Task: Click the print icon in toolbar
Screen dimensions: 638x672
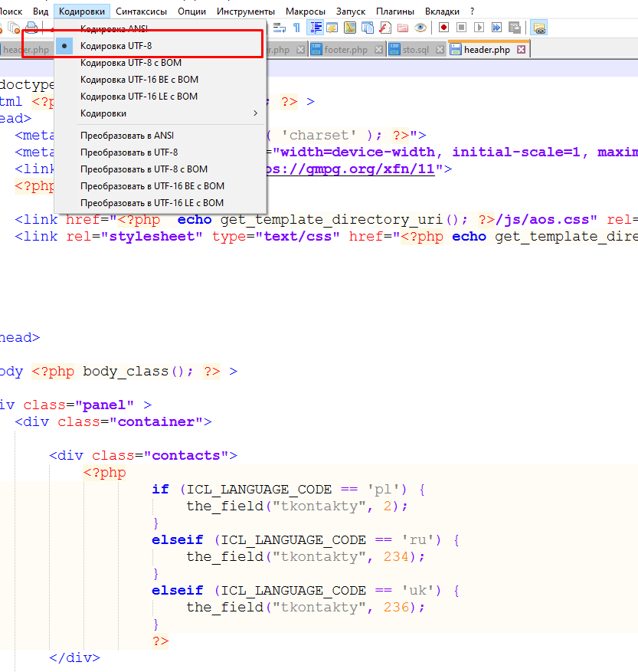Action: (31, 28)
